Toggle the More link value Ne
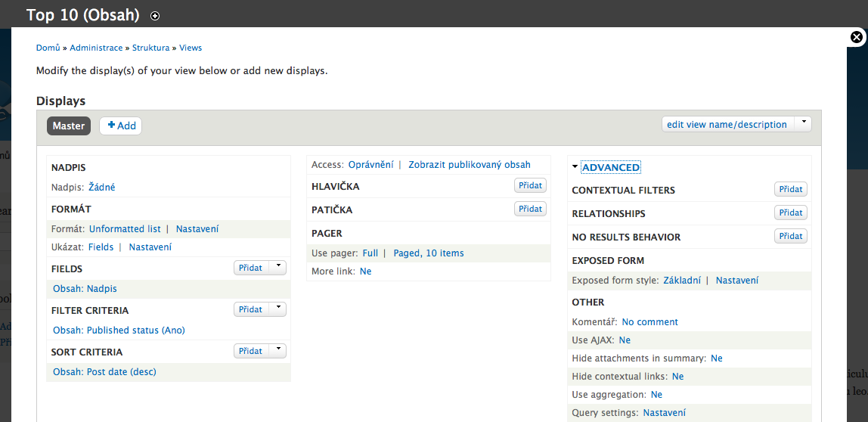The image size is (868, 422). coord(365,272)
